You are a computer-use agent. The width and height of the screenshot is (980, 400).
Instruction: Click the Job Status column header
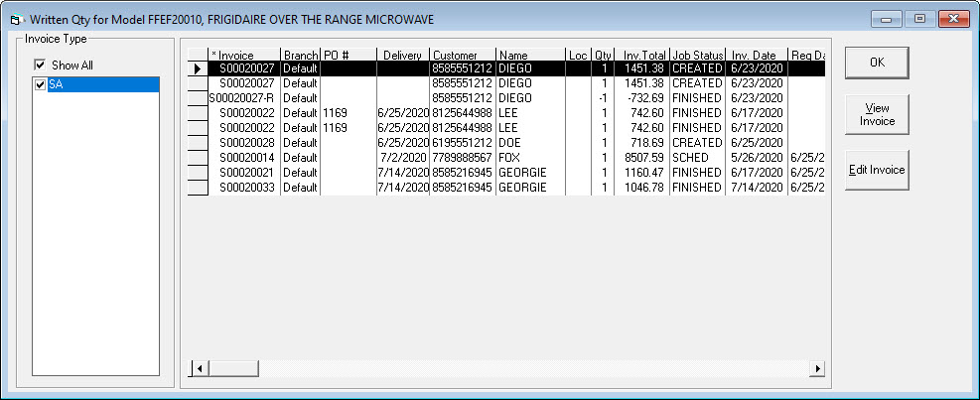(x=697, y=55)
